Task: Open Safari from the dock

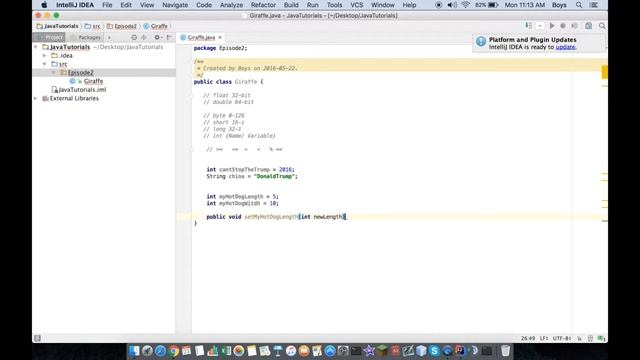Action: [x=160, y=351]
